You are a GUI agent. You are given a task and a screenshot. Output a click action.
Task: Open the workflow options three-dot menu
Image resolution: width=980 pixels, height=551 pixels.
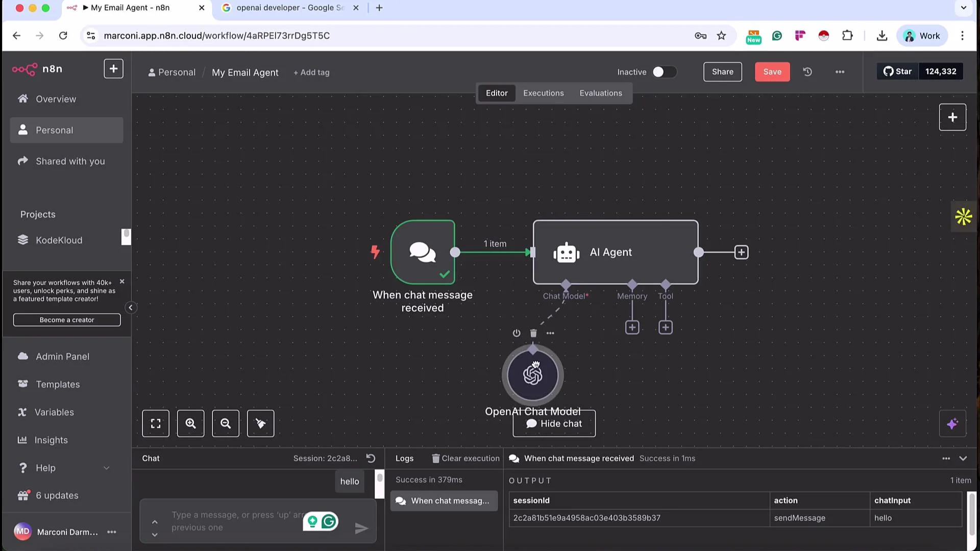coord(840,72)
